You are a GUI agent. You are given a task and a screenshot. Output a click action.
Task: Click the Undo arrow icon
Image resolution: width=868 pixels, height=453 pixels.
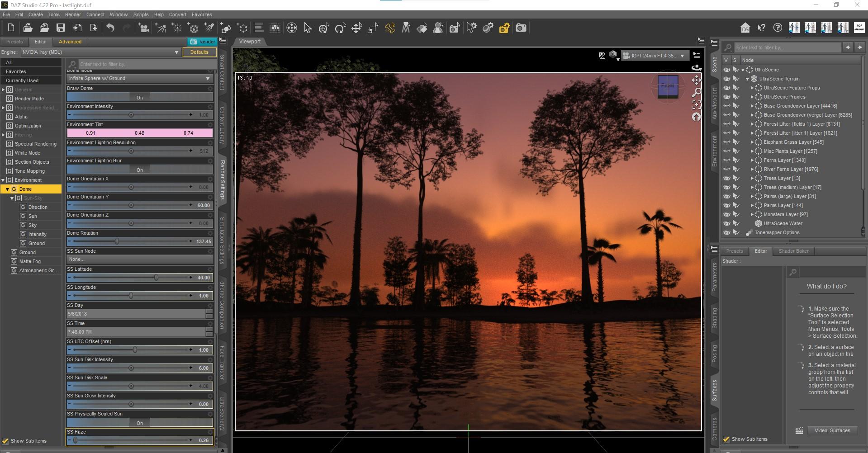(x=110, y=28)
